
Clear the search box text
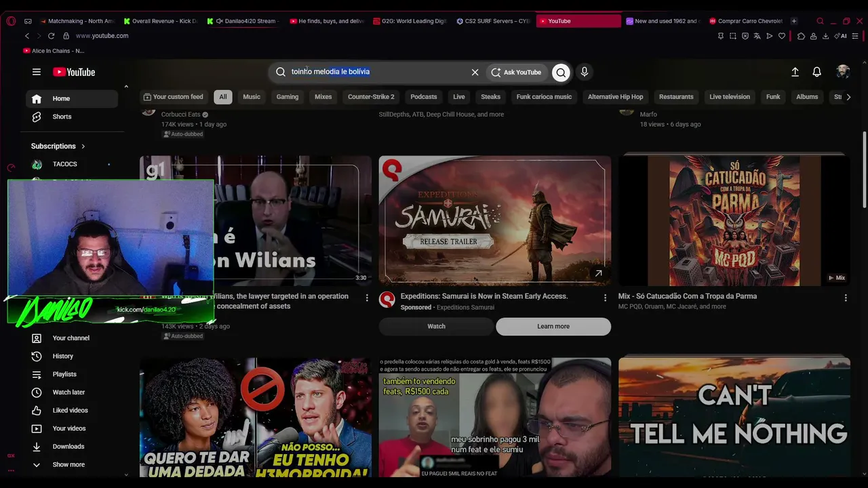(475, 72)
